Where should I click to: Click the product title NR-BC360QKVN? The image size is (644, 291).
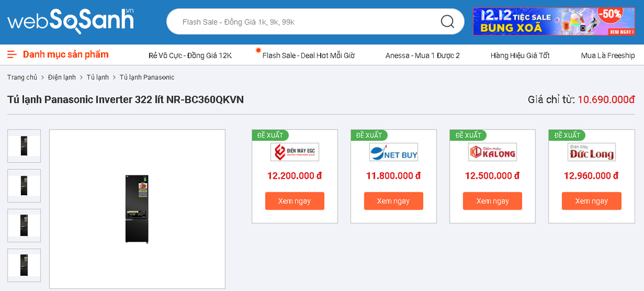(x=126, y=100)
